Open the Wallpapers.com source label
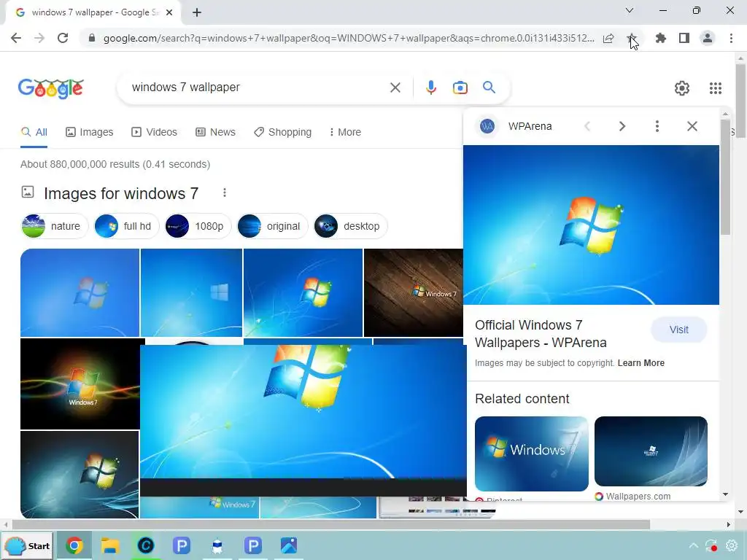This screenshot has height=560, width=747. 632,496
